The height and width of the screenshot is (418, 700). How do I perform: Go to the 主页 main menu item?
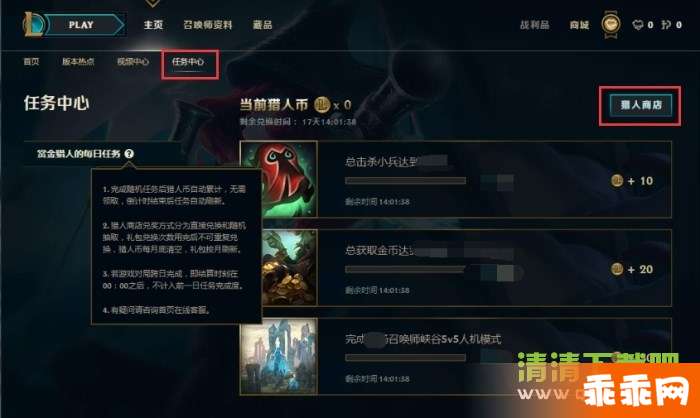tap(153, 25)
